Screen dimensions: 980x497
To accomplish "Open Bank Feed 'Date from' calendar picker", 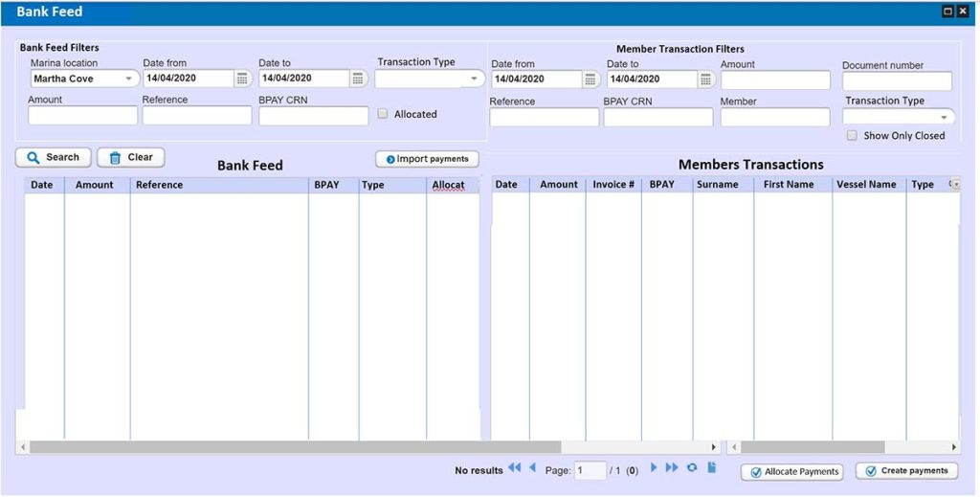I will coord(242,79).
